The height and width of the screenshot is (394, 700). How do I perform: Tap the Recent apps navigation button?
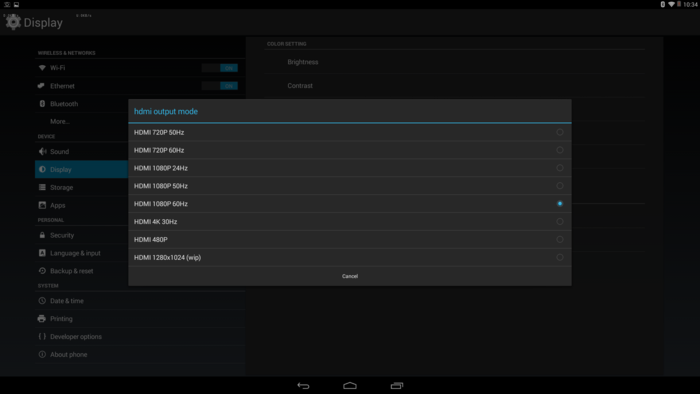(x=396, y=386)
